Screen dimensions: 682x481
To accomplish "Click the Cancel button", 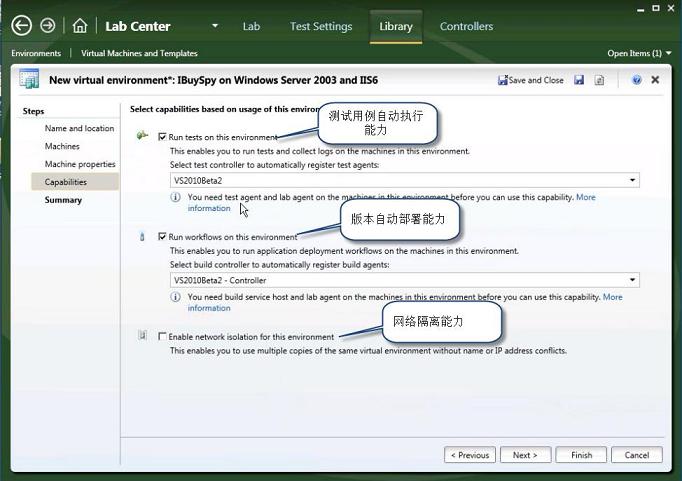I will pyautogui.click(x=637, y=455).
